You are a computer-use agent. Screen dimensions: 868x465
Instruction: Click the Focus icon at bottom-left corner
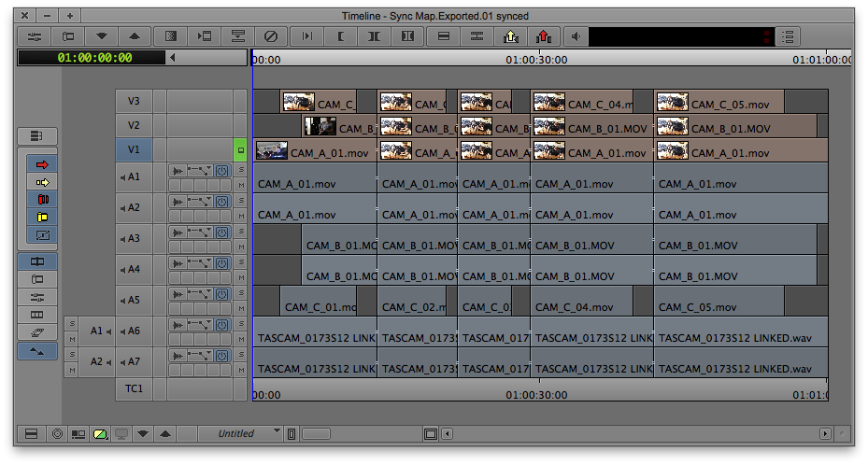(x=32, y=434)
